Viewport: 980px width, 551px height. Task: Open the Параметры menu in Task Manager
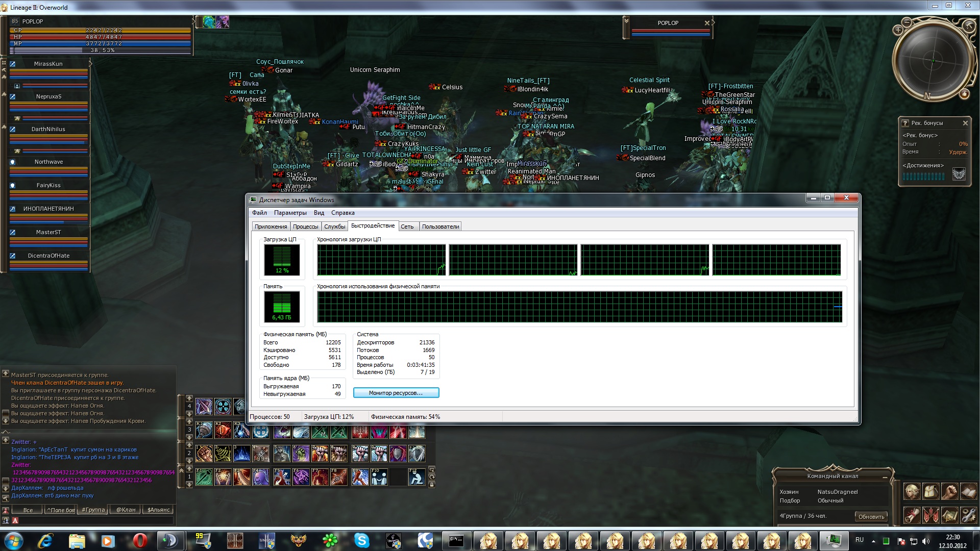[x=290, y=213]
